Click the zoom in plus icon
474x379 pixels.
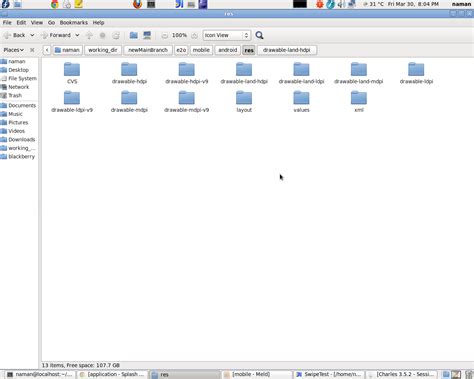click(x=194, y=35)
